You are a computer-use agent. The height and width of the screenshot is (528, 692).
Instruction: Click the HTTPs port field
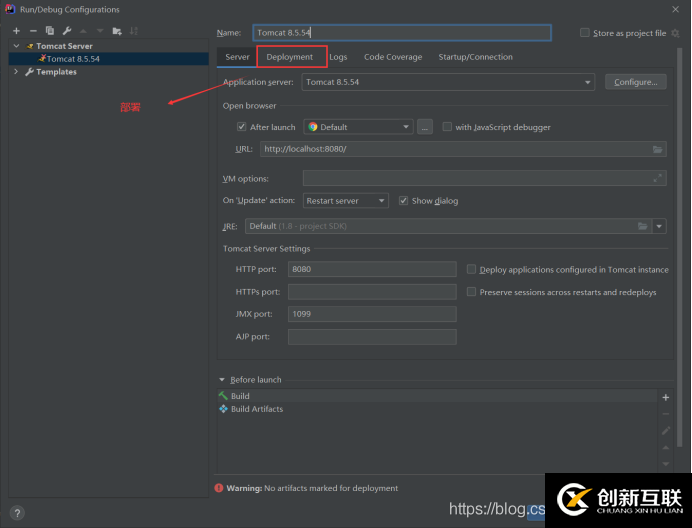372,292
